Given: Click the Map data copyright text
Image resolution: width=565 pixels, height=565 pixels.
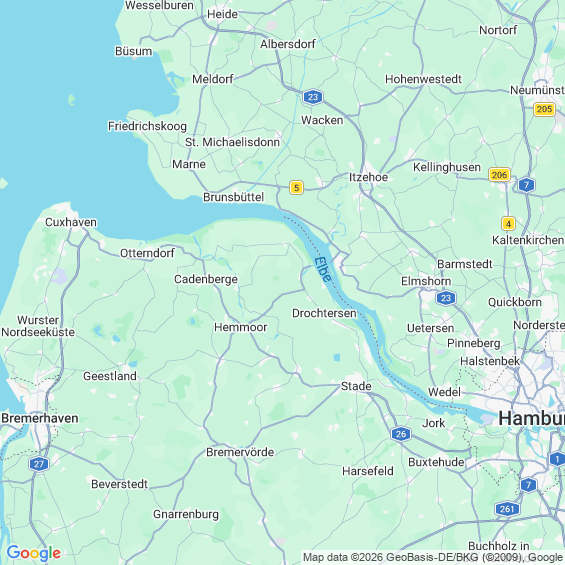Looking at the screenshot, I should [x=433, y=557].
